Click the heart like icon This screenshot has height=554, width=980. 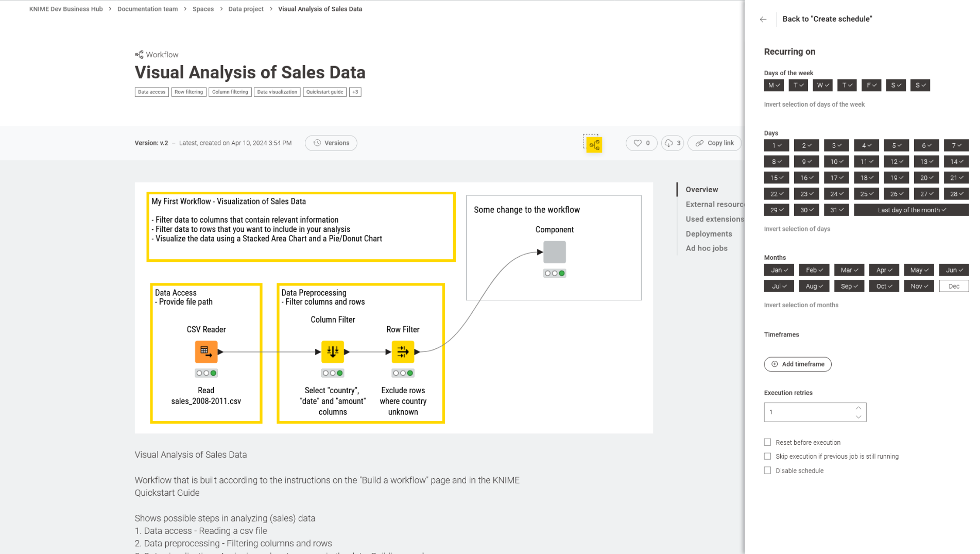click(x=638, y=143)
